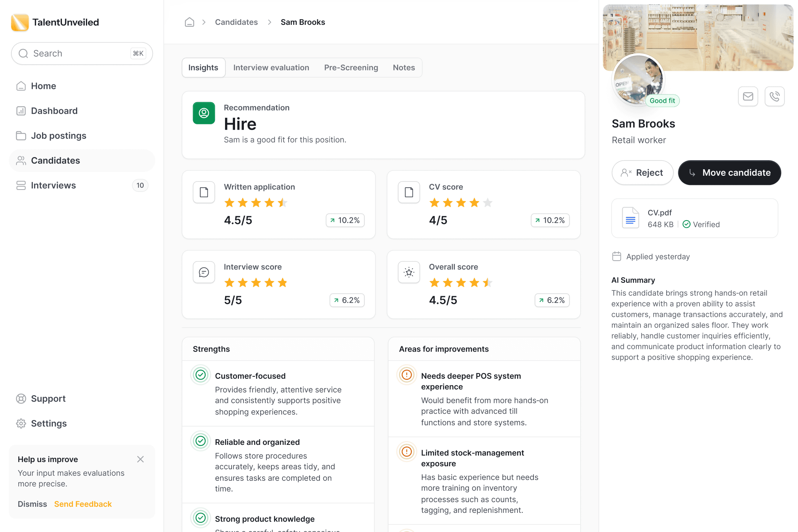The image size is (798, 532).
Task: Click the search magnifier icon
Action: pyautogui.click(x=24, y=53)
